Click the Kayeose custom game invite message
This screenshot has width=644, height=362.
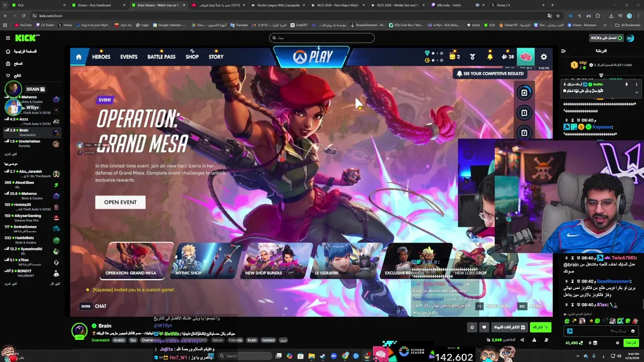point(133,290)
